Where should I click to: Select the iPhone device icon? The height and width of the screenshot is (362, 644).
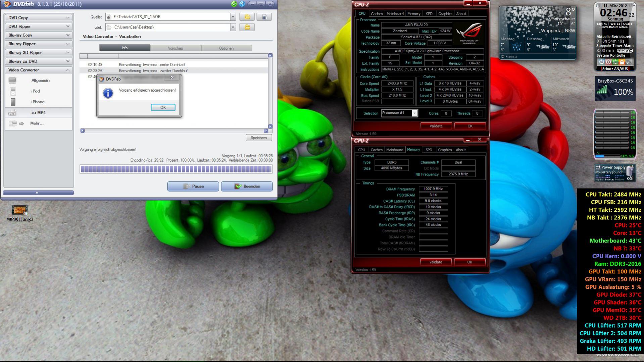13,102
